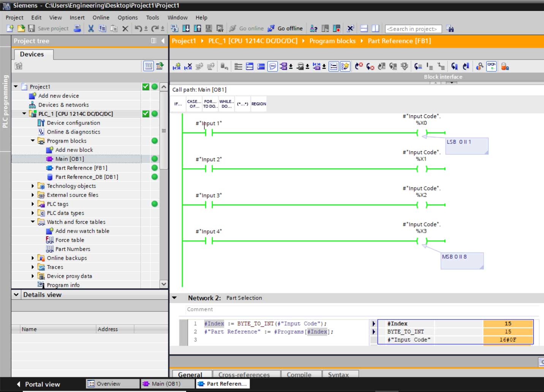The height and width of the screenshot is (392, 544).
Task: Click the Upload from device icon
Action: [198, 28]
